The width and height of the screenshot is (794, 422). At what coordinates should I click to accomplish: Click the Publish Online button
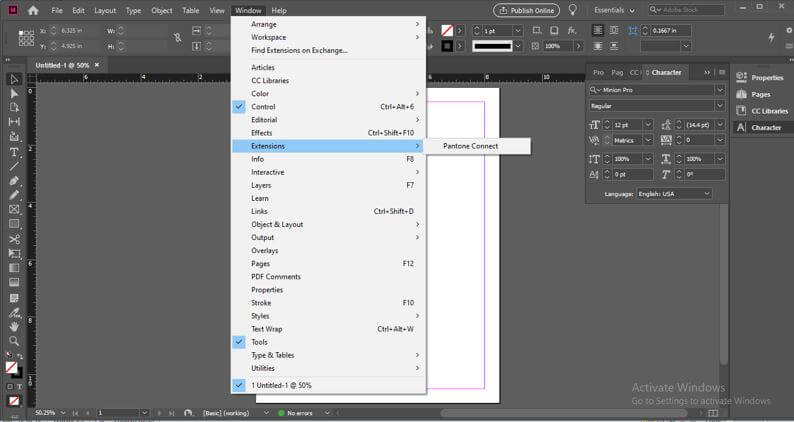pos(527,10)
